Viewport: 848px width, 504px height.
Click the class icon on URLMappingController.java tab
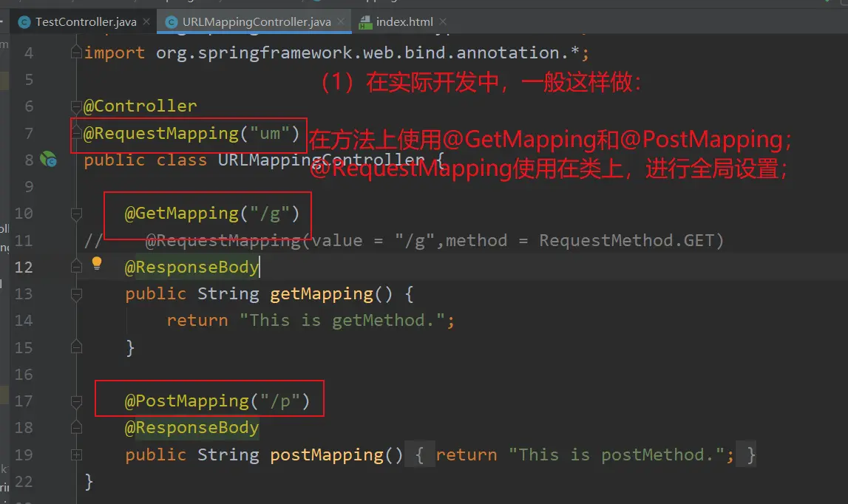[172, 22]
